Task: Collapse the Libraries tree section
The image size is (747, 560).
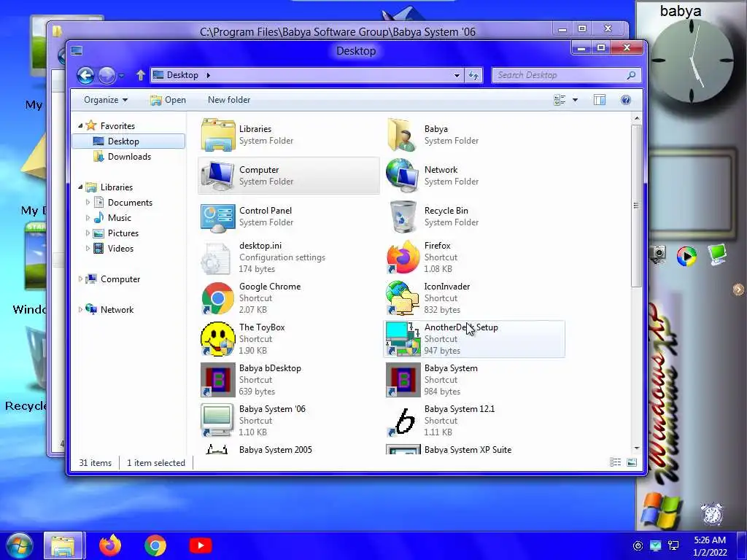Action: coord(80,187)
